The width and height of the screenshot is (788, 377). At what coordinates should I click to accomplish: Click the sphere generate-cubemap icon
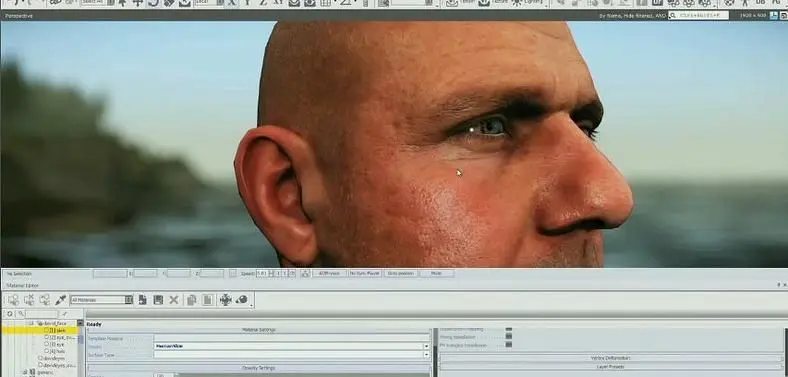coord(242,300)
